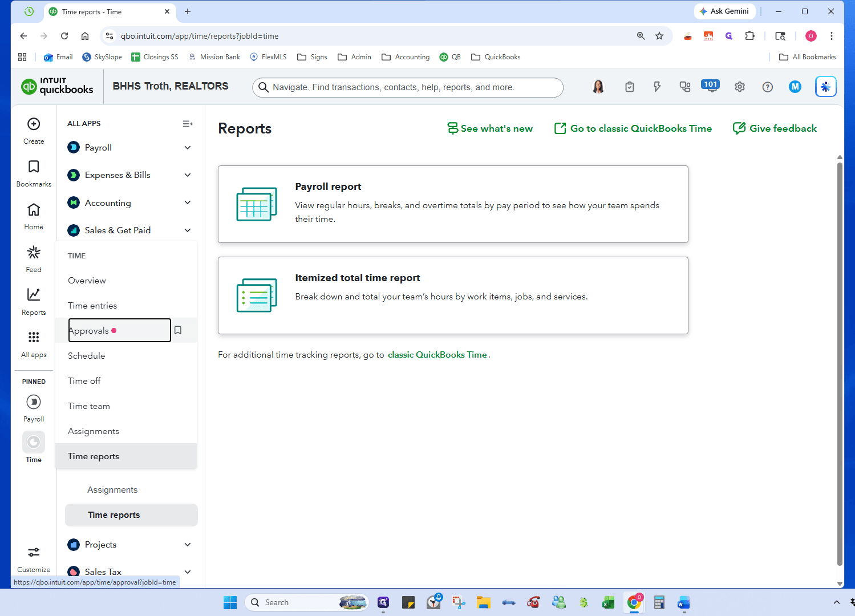
Task: Click the QuickBooks search field
Action: coord(408,87)
